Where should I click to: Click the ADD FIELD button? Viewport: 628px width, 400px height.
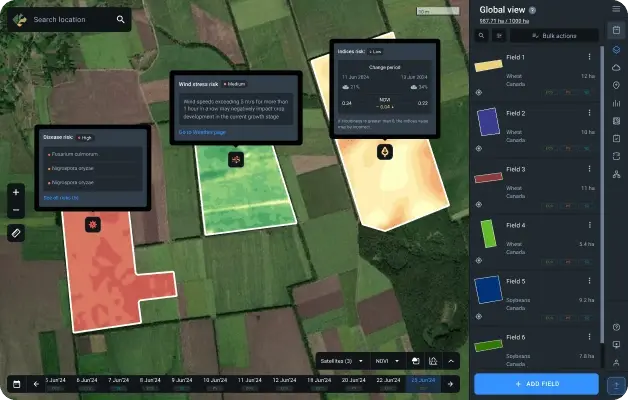tap(536, 384)
